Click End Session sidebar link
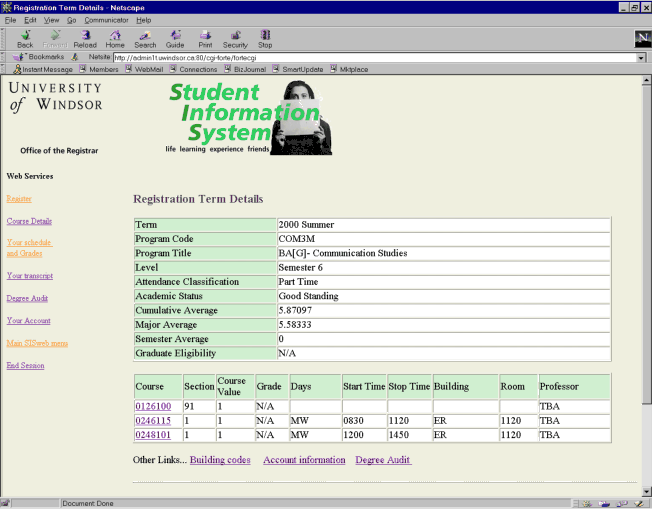Viewport: 652px width, 509px height. (x=25, y=365)
